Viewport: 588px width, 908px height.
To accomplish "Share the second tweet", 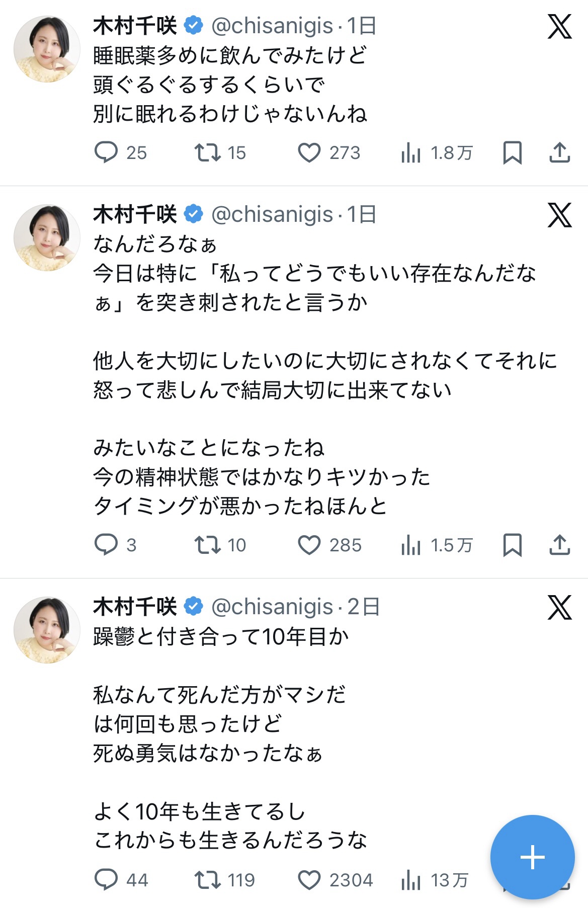I will 559,545.
